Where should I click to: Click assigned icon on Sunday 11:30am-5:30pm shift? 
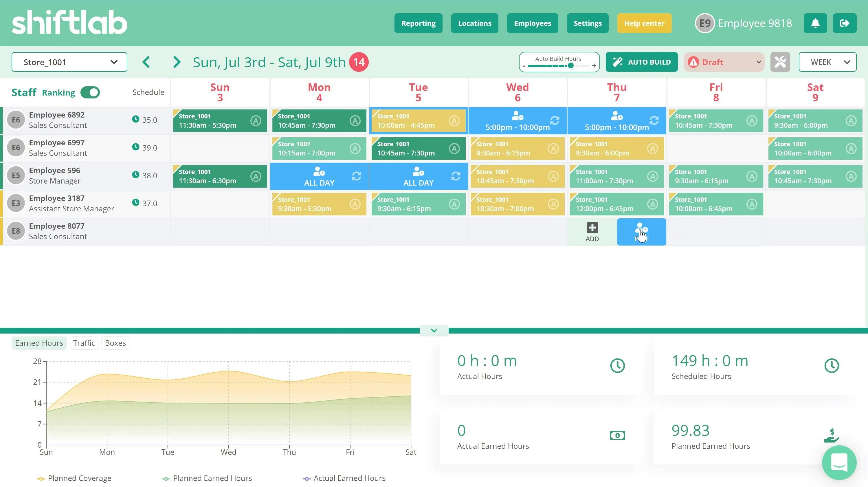pyautogui.click(x=255, y=121)
